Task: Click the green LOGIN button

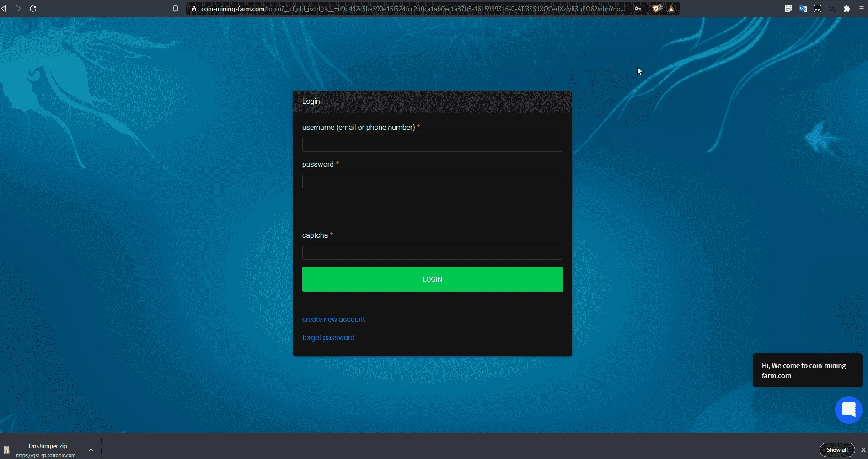Action: [432, 279]
